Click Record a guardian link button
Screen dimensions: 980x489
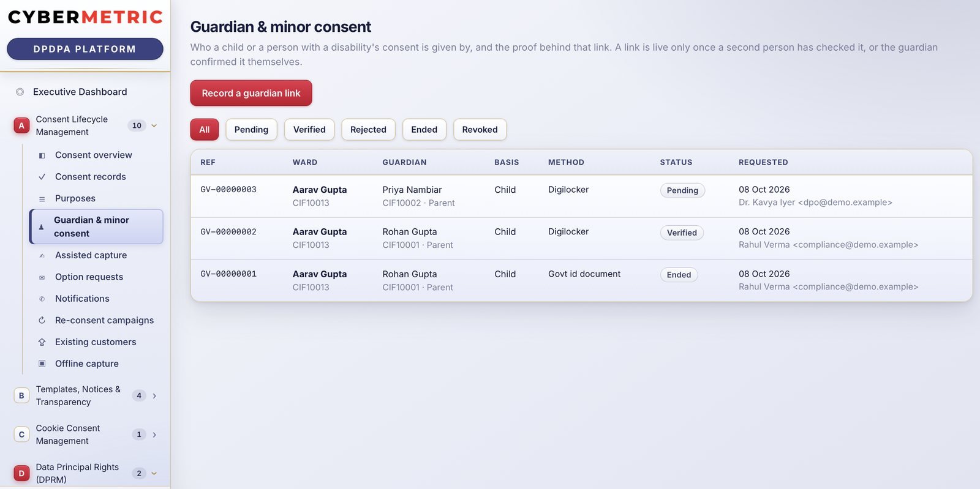pos(251,93)
